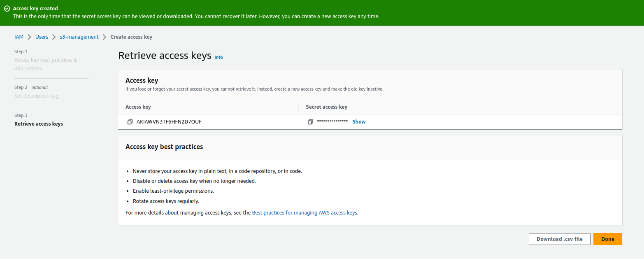The height and width of the screenshot is (259, 644).
Task: Select Step 1 Access key best practices & alternatives
Action: point(46,64)
